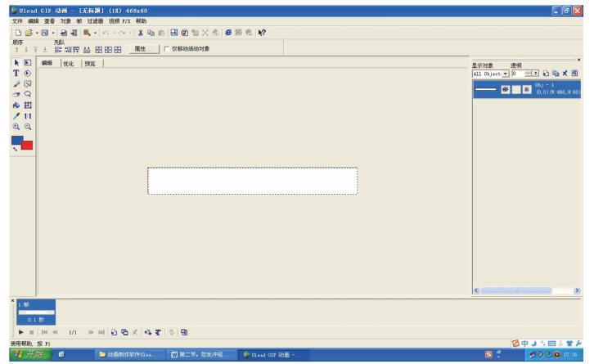The image size is (603, 364).
Task: Open the 文件 menu
Action: click(17, 21)
